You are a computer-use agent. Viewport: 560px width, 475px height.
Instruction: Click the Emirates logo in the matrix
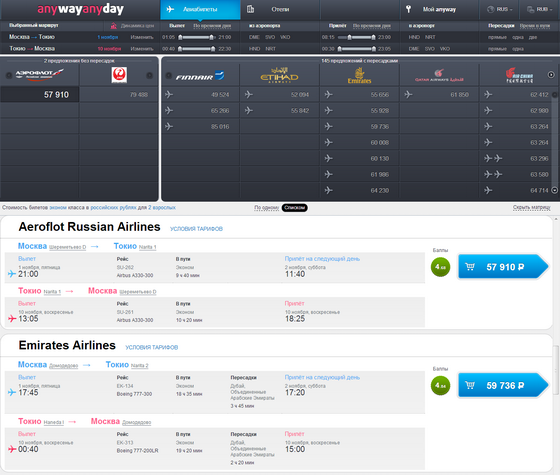click(x=359, y=76)
